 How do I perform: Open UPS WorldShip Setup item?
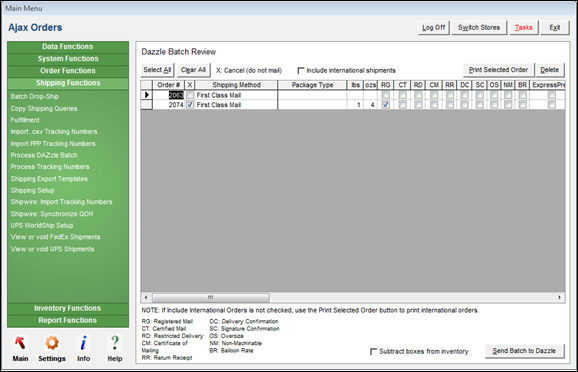coord(42,225)
